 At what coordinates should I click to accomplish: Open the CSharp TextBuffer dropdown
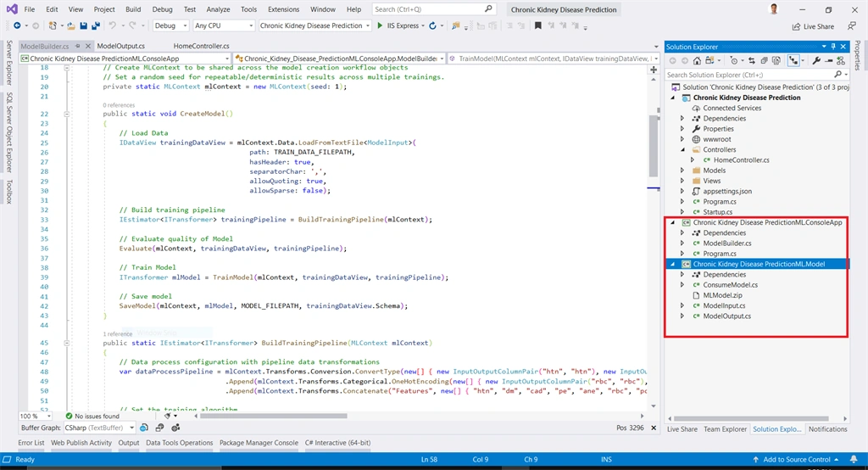100,428
